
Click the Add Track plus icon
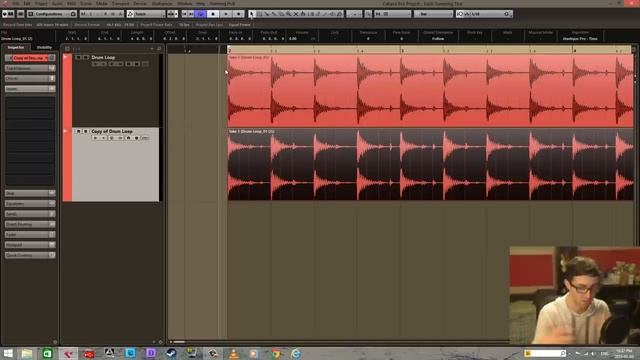point(152,49)
